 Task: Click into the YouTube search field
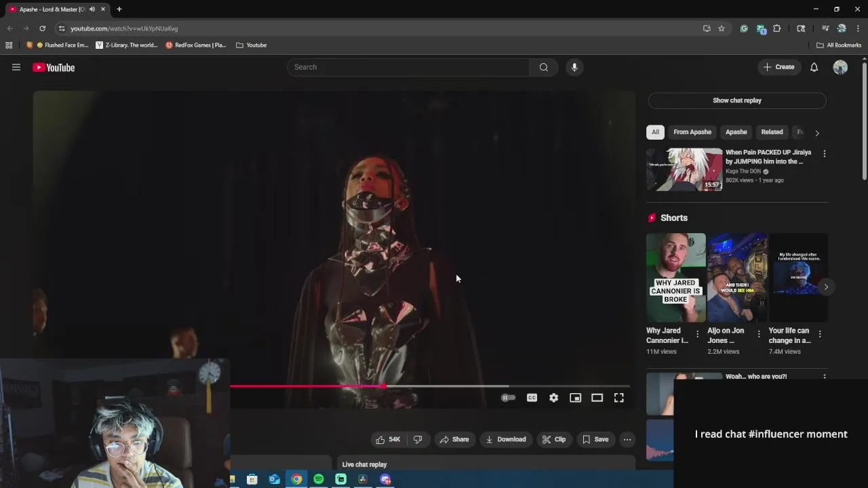409,67
